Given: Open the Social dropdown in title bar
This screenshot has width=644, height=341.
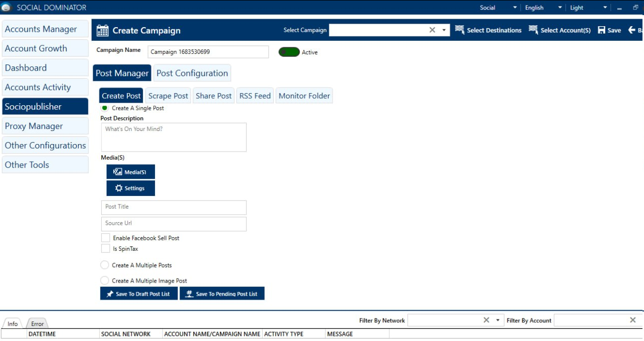Looking at the screenshot, I should point(498,8).
